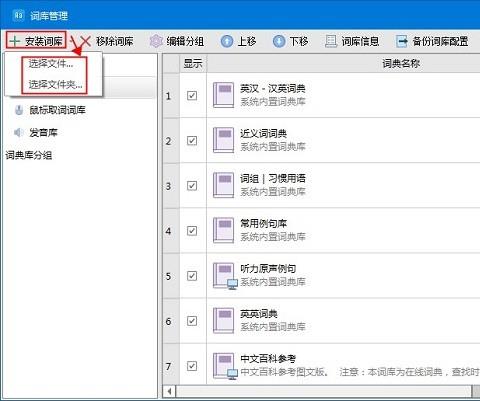Select the 听力原声例句 book icon
The height and width of the screenshot is (401, 480).
point(224,276)
